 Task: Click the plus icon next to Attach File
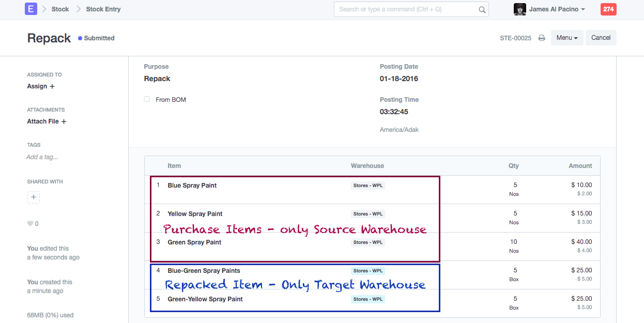click(x=64, y=121)
